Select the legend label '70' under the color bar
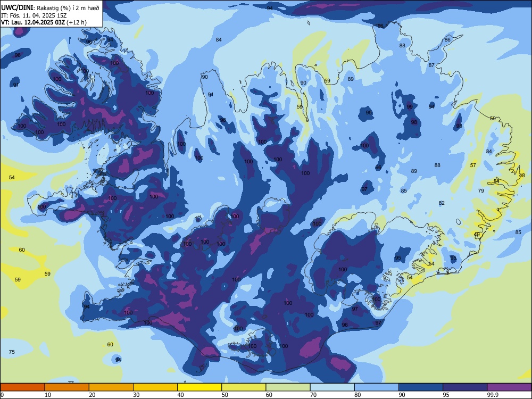532x399 pixels. coord(313,395)
